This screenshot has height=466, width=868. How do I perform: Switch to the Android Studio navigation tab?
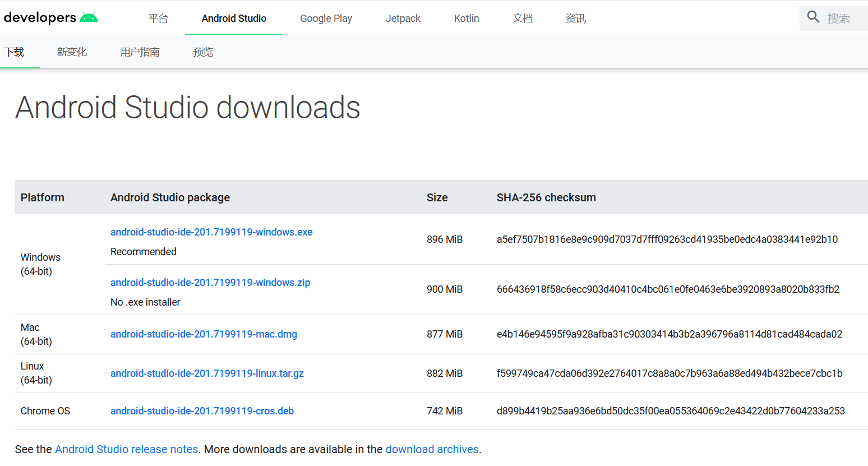point(234,18)
